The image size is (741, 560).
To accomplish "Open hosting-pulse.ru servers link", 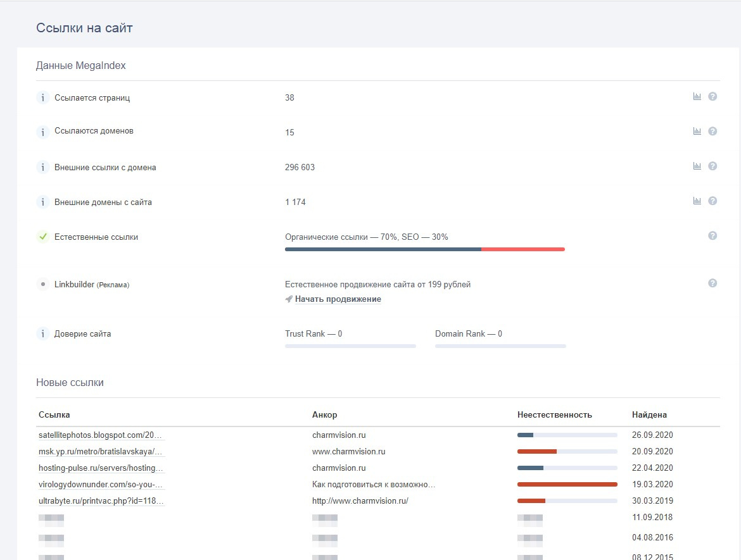I will [x=101, y=468].
